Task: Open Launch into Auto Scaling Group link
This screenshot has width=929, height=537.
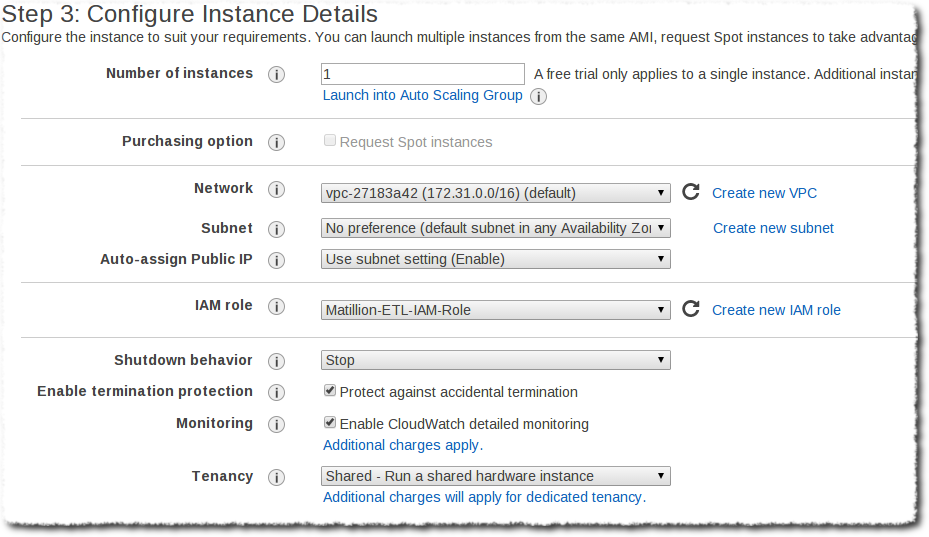Action: tap(422, 95)
